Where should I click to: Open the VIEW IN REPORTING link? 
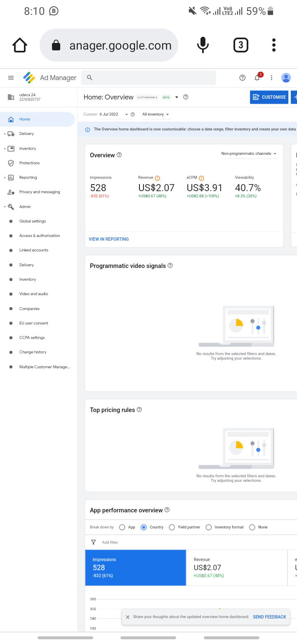coord(109,239)
